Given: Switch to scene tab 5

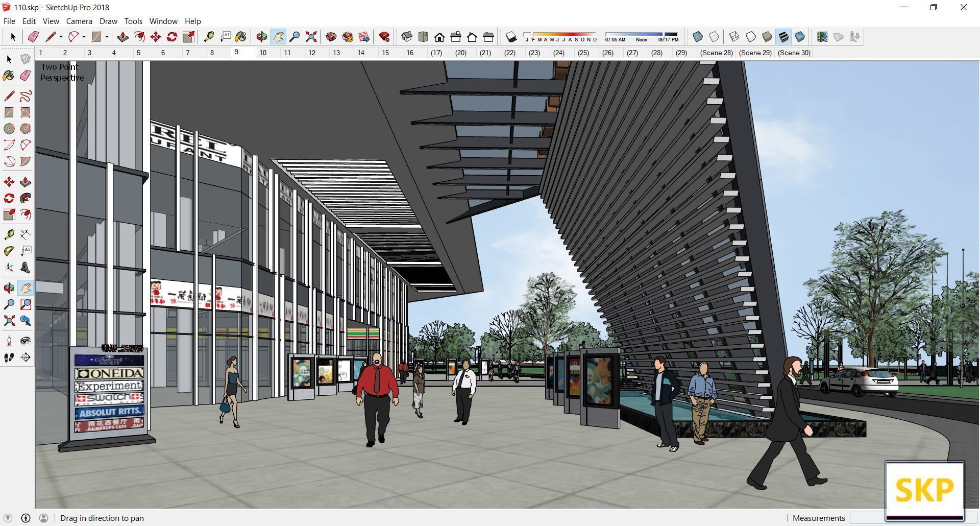Looking at the screenshot, I should point(138,53).
